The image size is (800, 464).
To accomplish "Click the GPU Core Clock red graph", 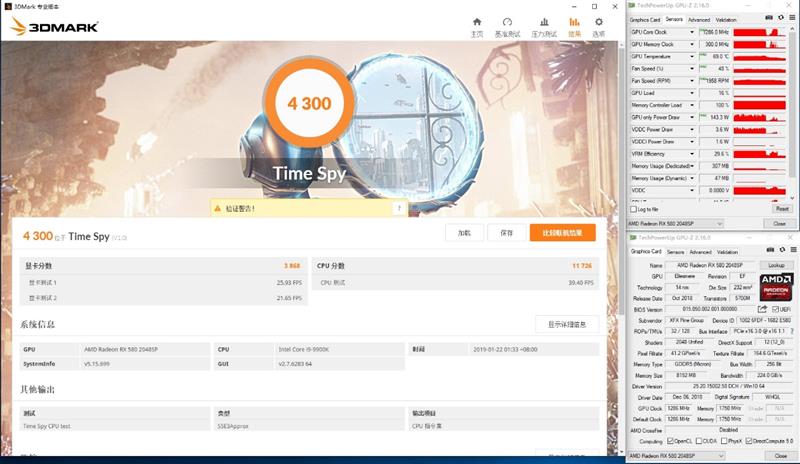I will click(759, 32).
